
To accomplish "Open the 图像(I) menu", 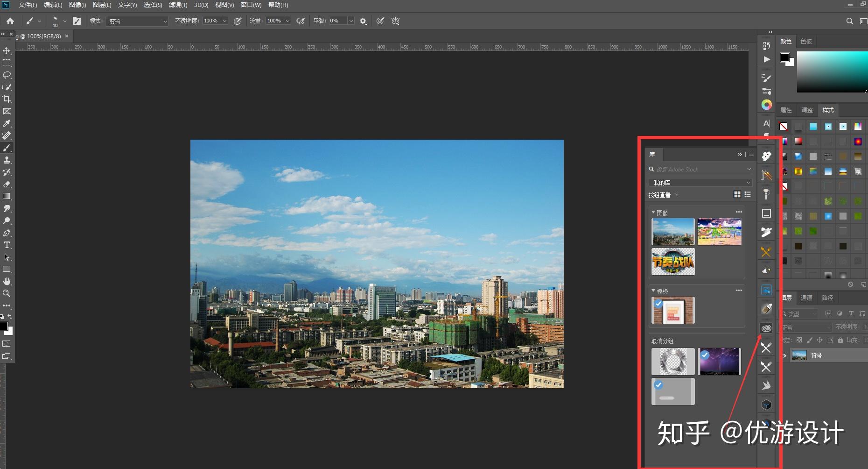I will pyautogui.click(x=77, y=5).
